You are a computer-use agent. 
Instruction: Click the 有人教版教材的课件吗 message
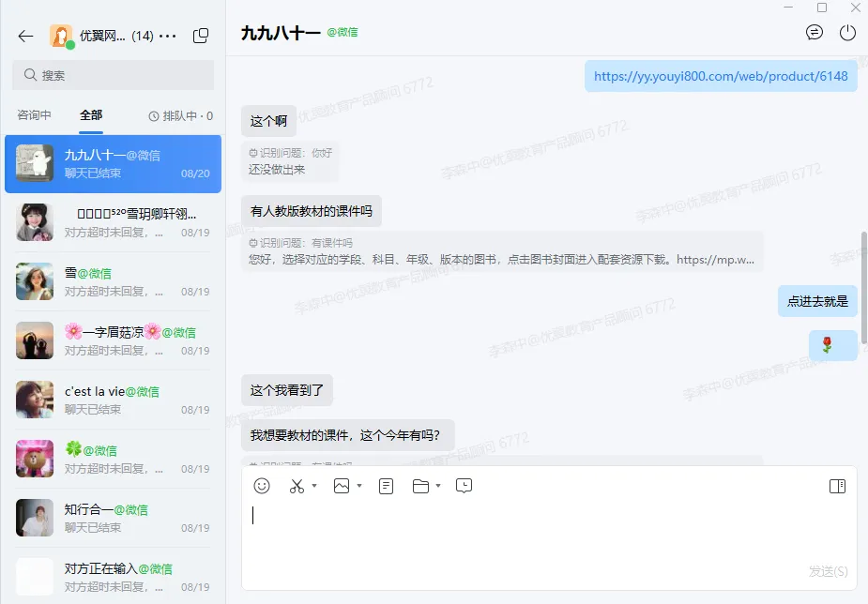[x=312, y=211]
